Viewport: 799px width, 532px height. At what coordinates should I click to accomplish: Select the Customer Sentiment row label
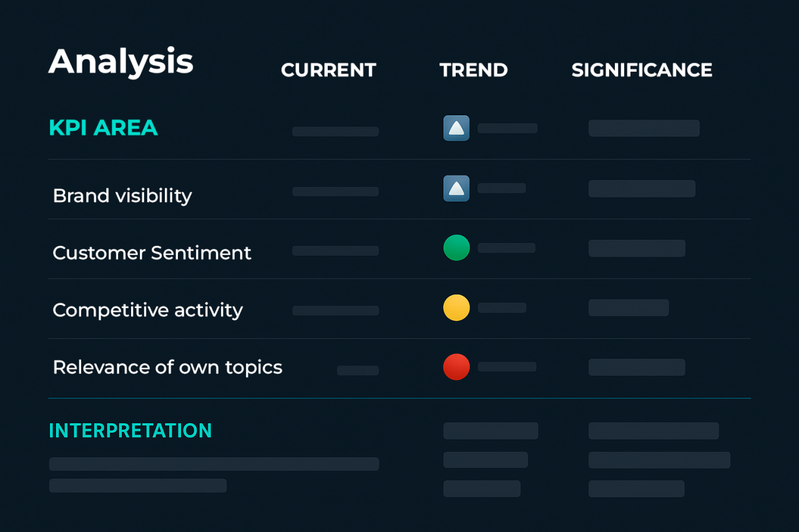[x=152, y=253]
